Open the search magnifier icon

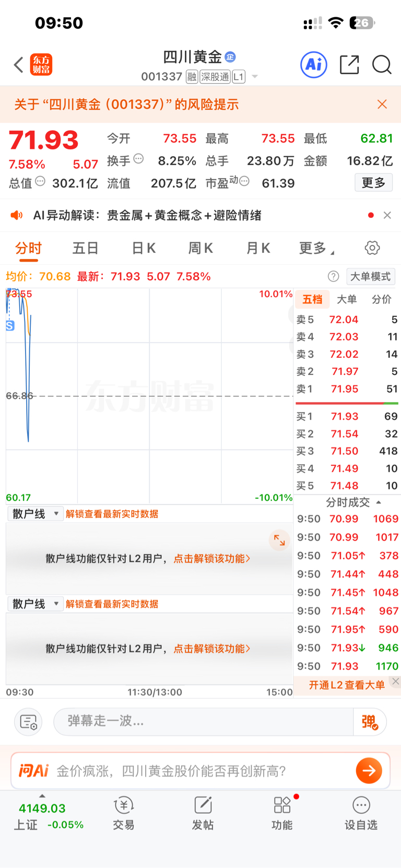click(x=382, y=65)
